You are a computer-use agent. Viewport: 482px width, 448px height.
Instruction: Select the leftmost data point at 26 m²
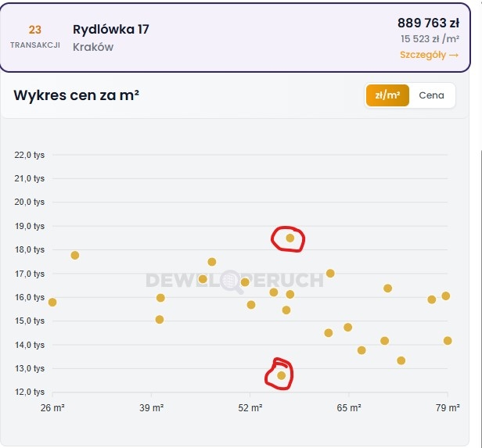[x=52, y=302]
